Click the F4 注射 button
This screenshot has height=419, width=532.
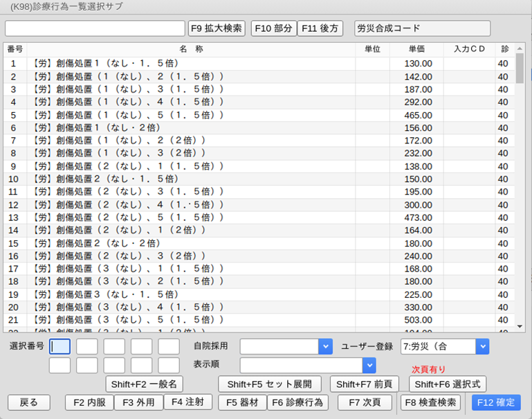coord(187,402)
